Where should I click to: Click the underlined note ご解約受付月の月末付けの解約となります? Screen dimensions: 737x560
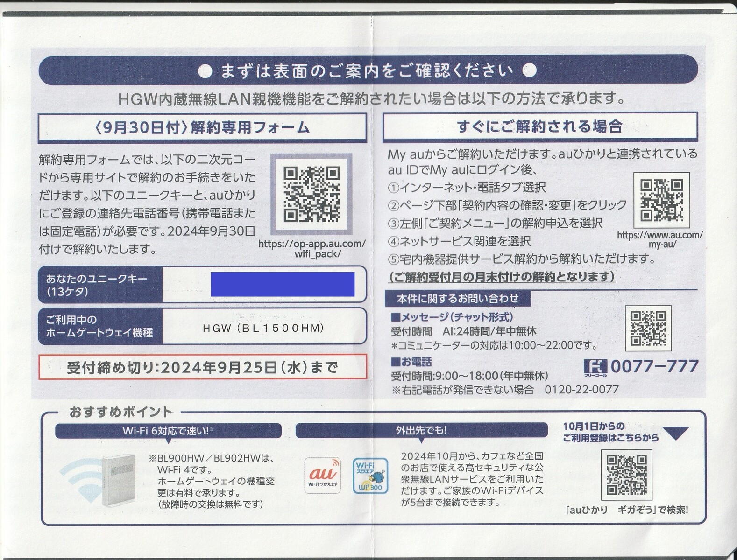click(502, 277)
